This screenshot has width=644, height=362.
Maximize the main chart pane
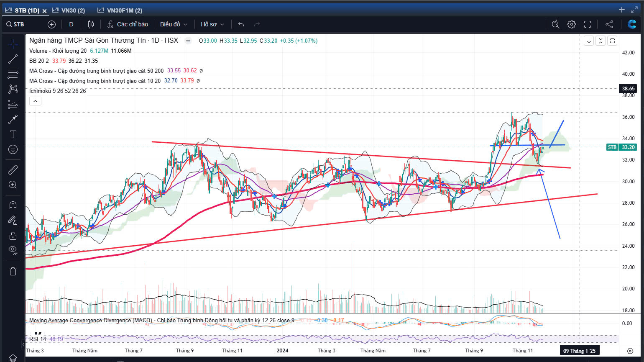(x=612, y=41)
